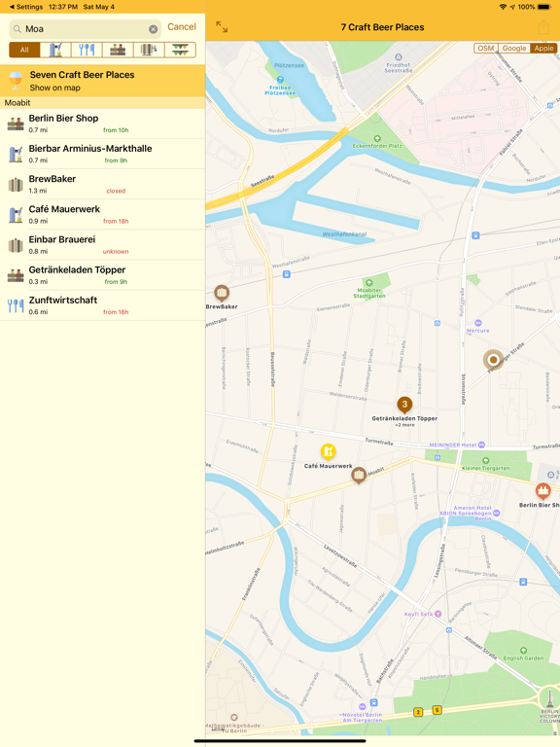Switch map style to OSM
This screenshot has height=747, width=560.
point(486,48)
